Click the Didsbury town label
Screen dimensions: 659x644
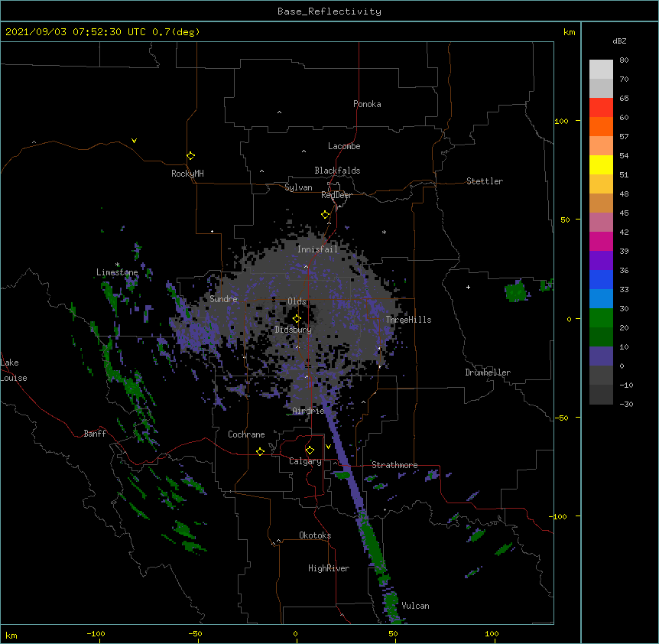tap(294, 330)
